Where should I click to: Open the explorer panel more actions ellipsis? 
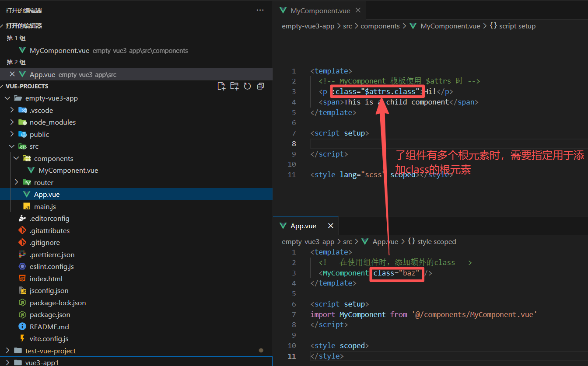(260, 10)
